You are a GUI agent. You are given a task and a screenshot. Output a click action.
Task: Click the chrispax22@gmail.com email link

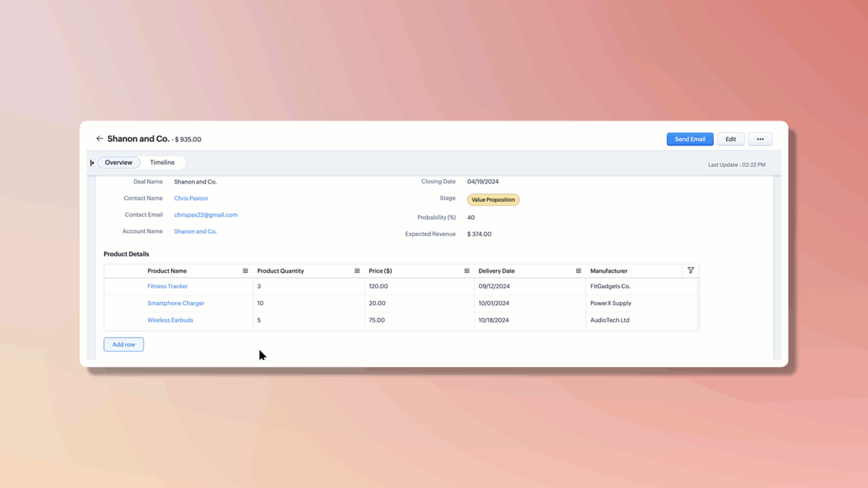tap(206, 215)
